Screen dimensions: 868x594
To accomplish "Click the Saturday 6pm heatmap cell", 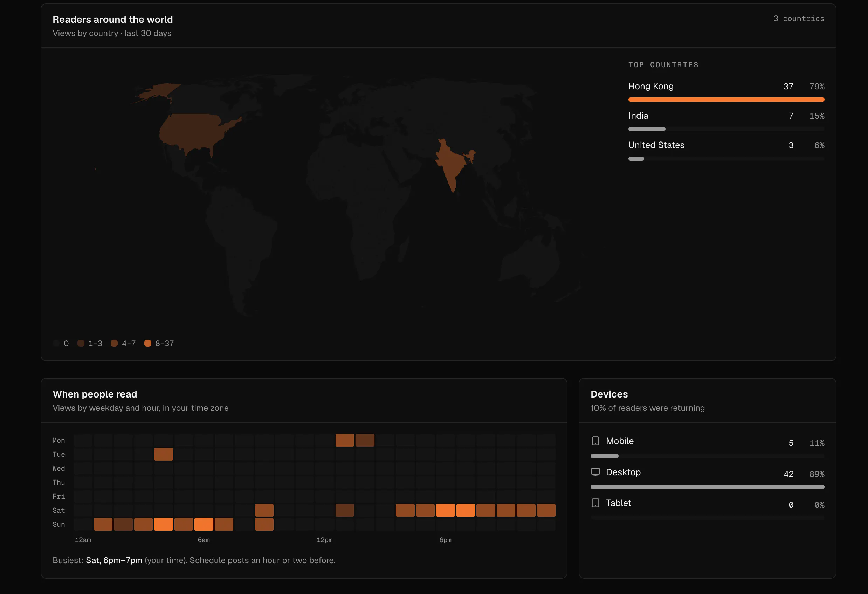I will click(x=445, y=510).
